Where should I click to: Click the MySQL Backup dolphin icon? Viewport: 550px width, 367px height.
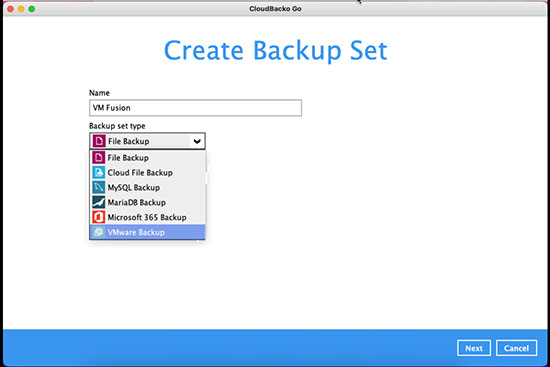pyautogui.click(x=99, y=187)
